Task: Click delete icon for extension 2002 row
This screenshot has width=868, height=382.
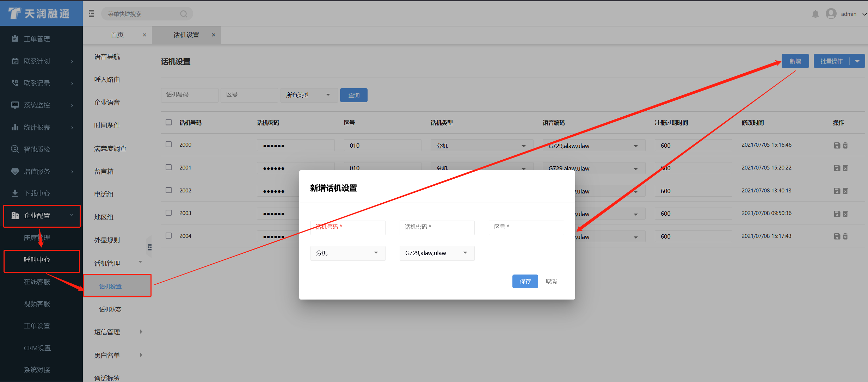Action: (x=845, y=191)
